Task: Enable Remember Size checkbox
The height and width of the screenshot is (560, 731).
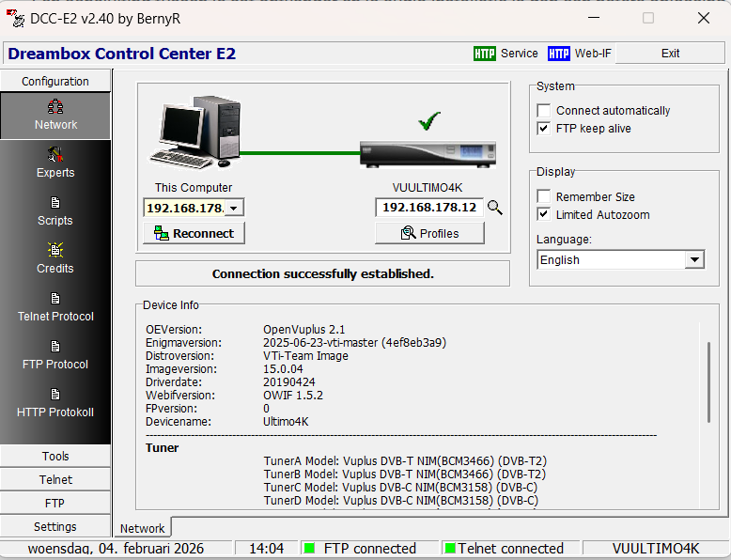Action: (x=544, y=196)
